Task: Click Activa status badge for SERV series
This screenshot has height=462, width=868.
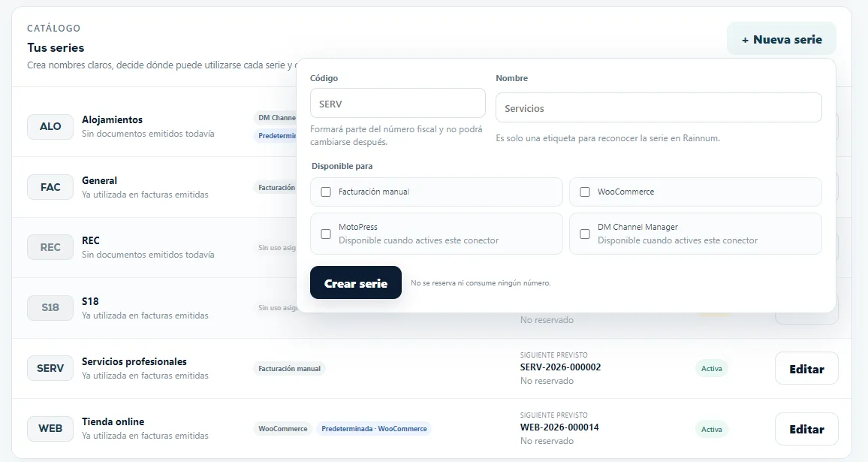Action: click(711, 368)
